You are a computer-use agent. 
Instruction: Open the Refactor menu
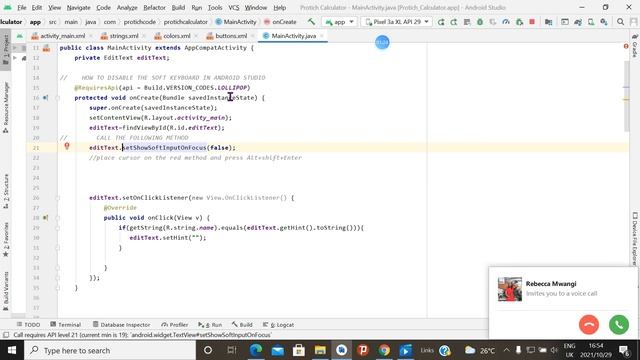click(x=154, y=7)
